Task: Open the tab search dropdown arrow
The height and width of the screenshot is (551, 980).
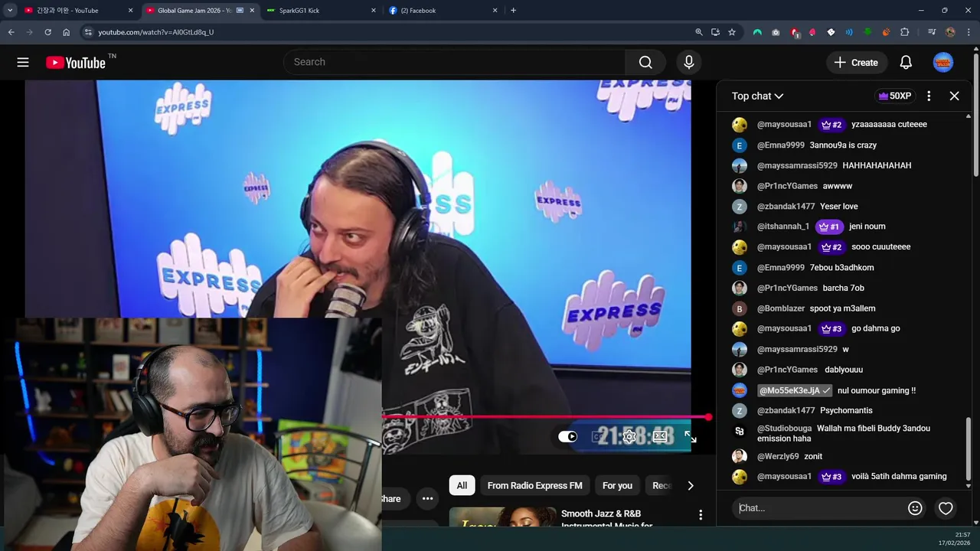Action: tap(10, 11)
